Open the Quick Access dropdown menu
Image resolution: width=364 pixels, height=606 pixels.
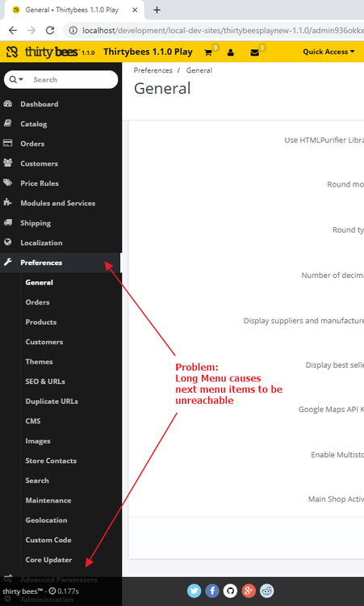[x=328, y=52]
